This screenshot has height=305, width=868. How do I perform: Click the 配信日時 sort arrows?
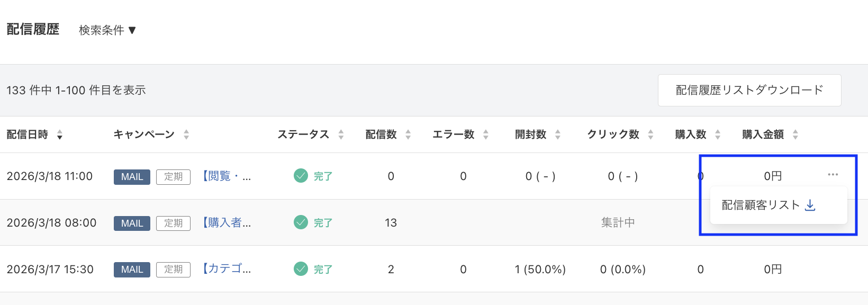point(59,134)
